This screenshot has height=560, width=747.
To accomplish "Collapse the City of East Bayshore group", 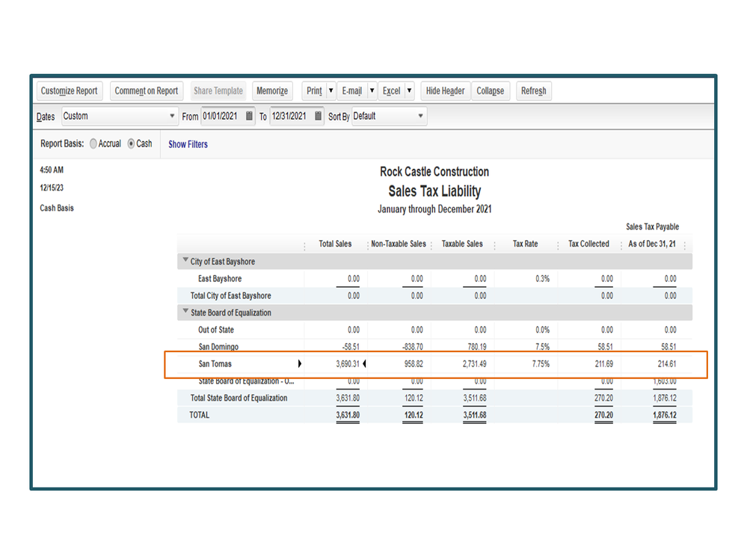I will [185, 260].
